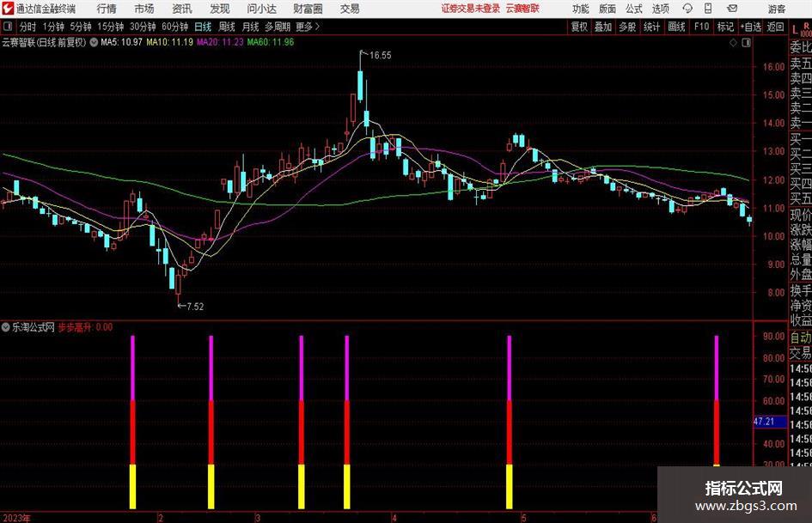Open the 功能 menu
Viewport: 812px width, 523px height.
click(x=581, y=9)
